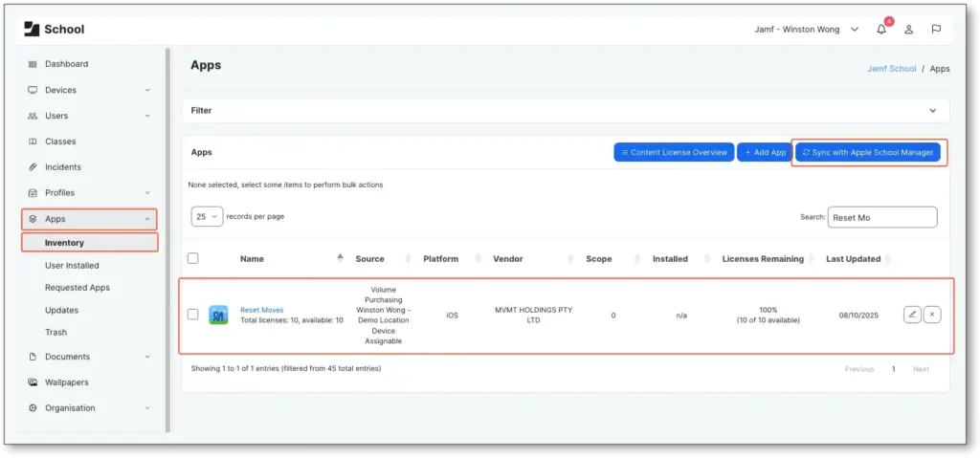Open Incidents in the sidebar
The image size is (980, 458).
pos(63,167)
